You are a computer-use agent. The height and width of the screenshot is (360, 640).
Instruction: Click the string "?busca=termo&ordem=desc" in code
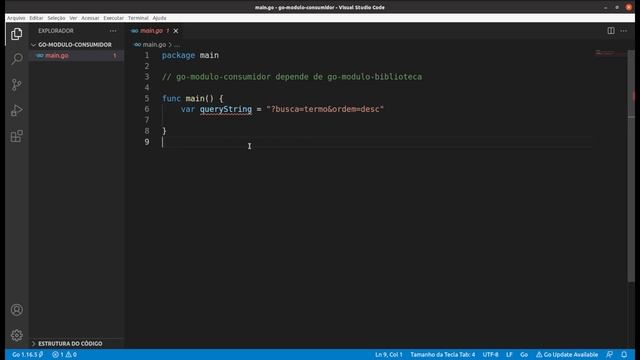(x=325, y=109)
